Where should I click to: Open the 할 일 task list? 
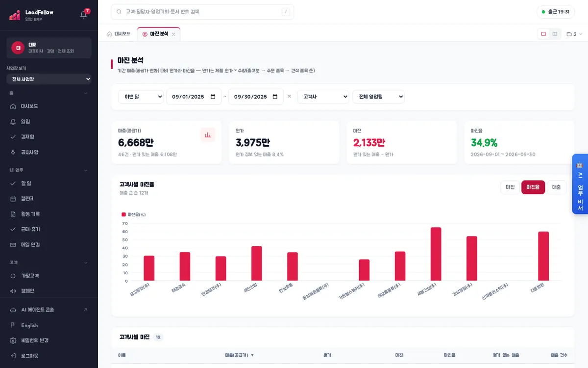coord(49,183)
